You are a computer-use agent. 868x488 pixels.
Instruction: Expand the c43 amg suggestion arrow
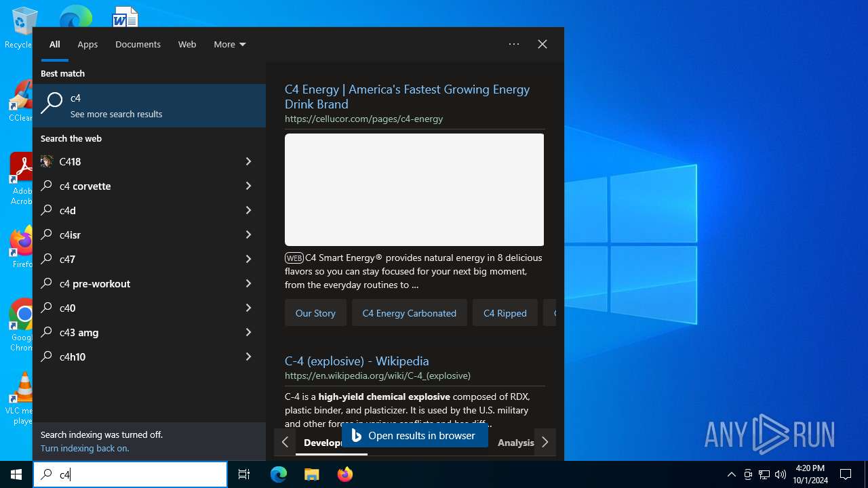click(248, 332)
